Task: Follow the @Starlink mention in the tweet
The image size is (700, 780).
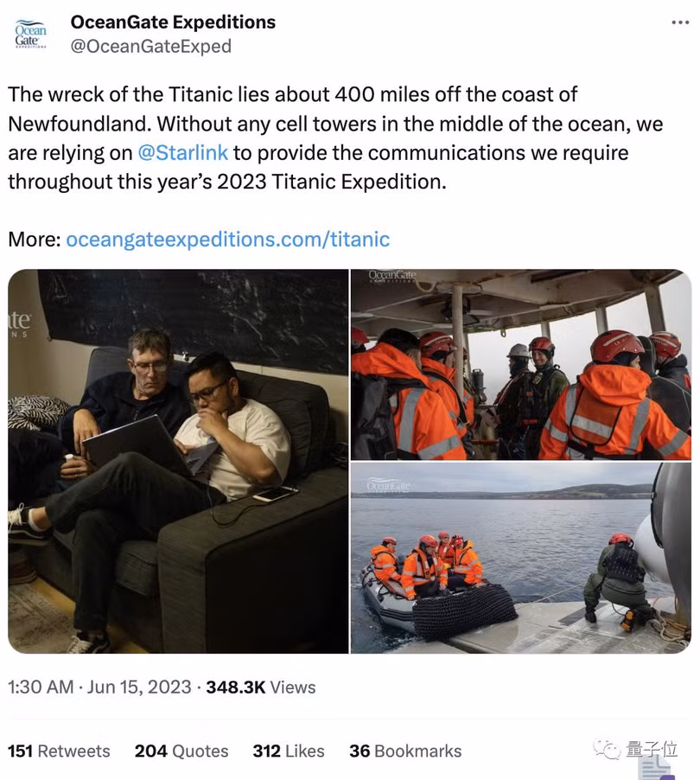Action: coord(182,152)
